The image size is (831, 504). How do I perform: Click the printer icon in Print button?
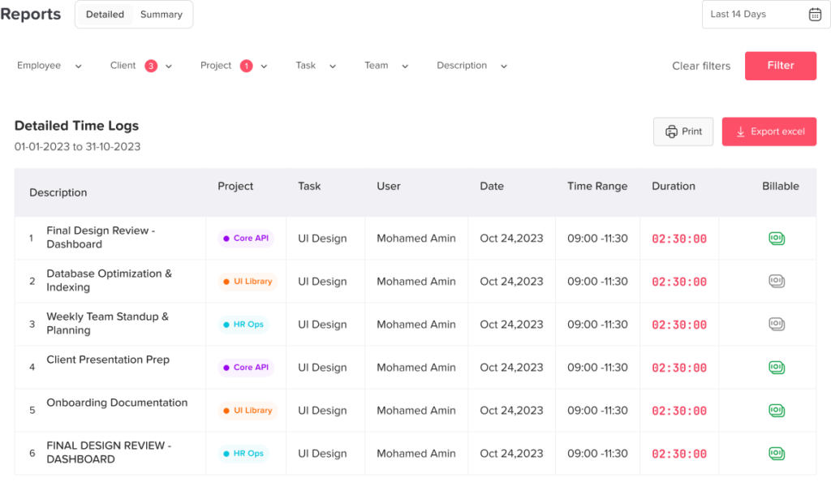click(671, 131)
